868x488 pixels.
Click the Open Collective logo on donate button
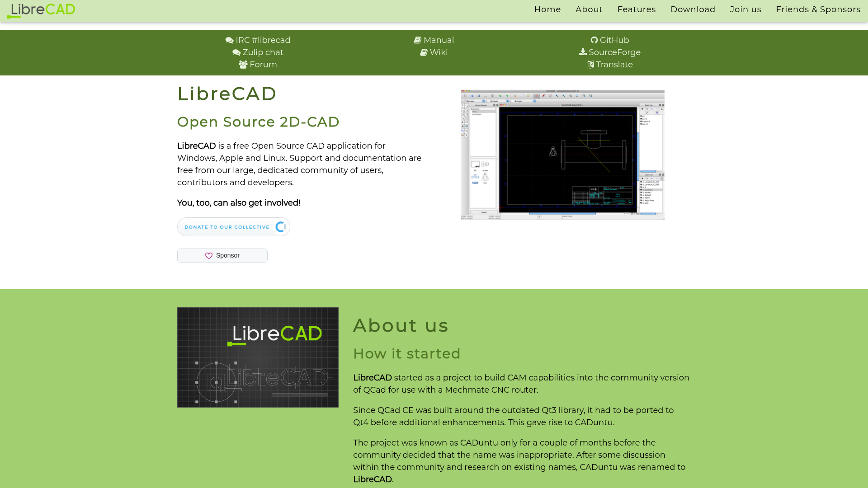(280, 227)
